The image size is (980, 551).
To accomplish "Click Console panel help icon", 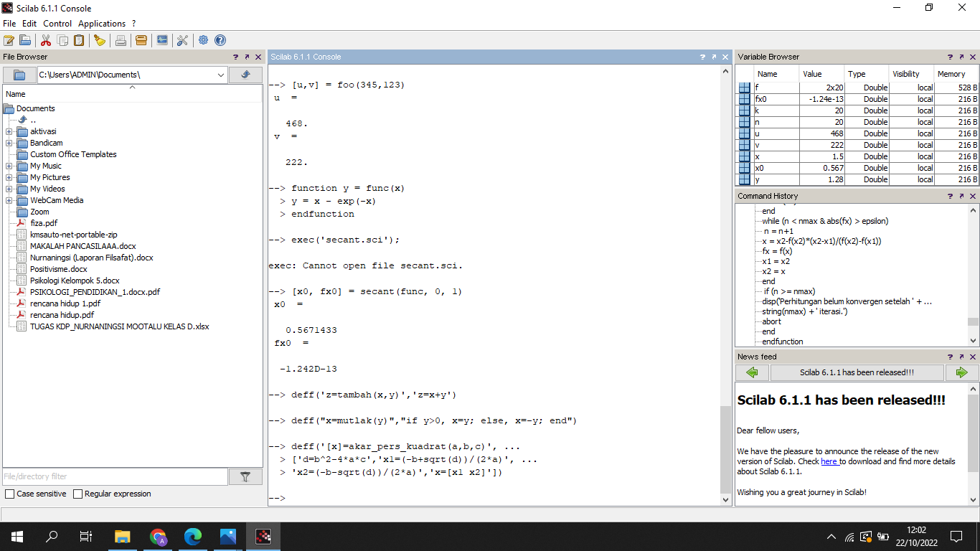I will pos(703,57).
